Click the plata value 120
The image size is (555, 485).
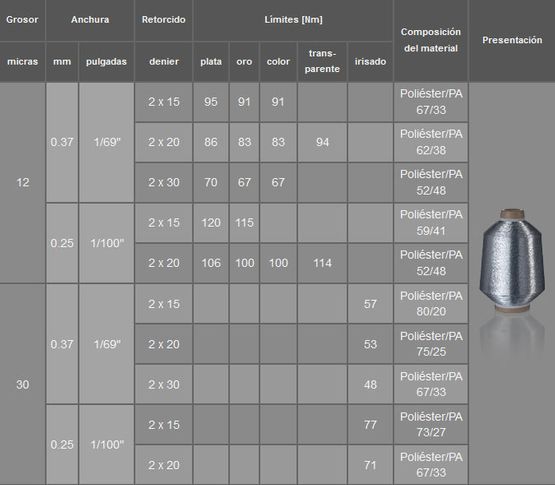click(x=211, y=223)
